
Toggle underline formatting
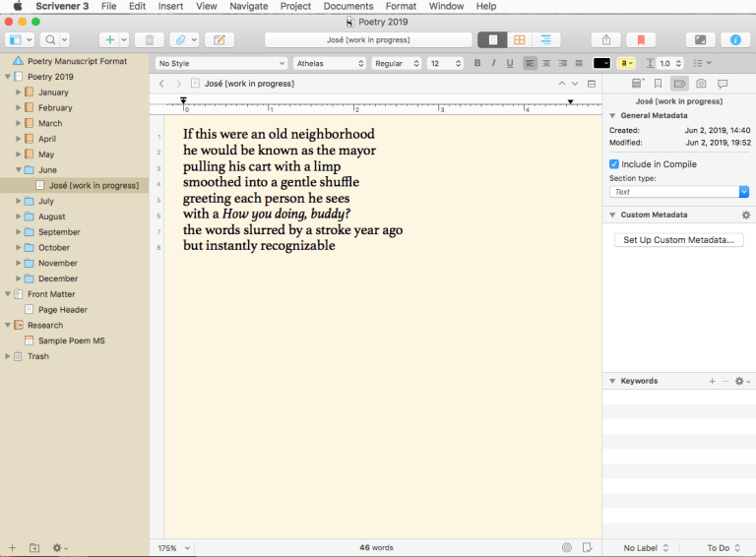(509, 63)
